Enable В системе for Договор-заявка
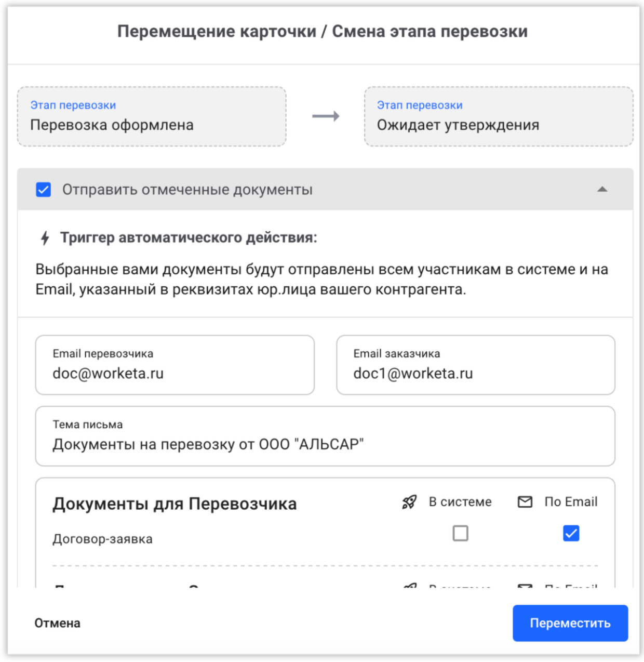Viewport: 644px width, 662px height. (x=460, y=533)
